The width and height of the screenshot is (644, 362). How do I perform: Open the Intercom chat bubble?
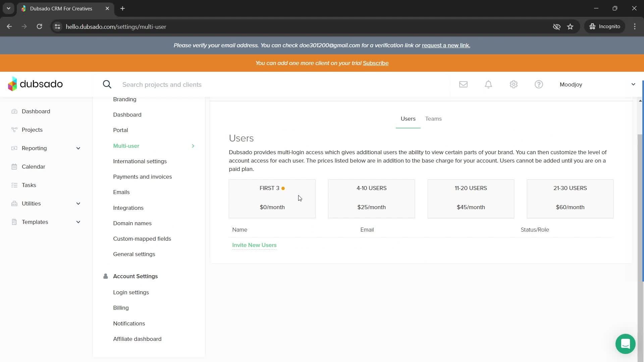click(625, 344)
